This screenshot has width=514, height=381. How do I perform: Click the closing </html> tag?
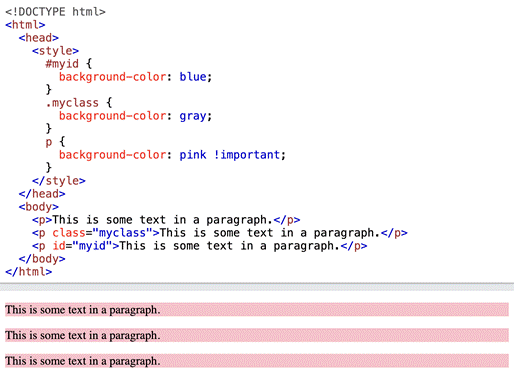point(29,272)
